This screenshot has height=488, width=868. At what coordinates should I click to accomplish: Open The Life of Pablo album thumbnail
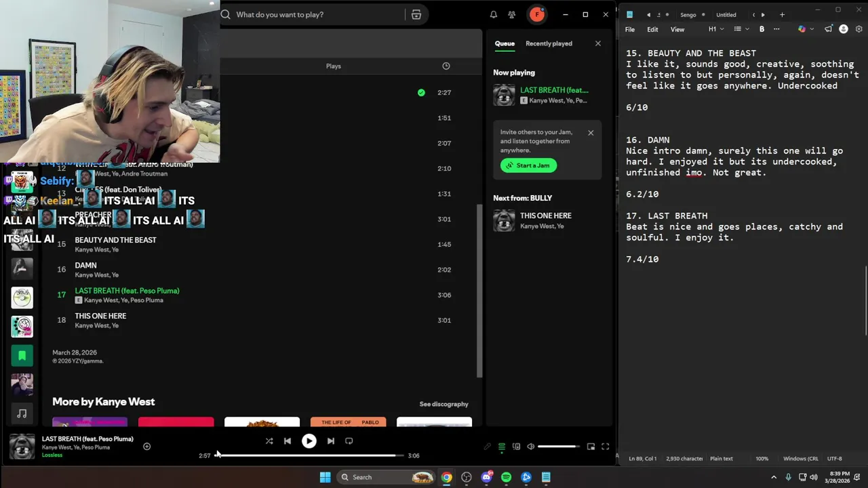(x=348, y=422)
